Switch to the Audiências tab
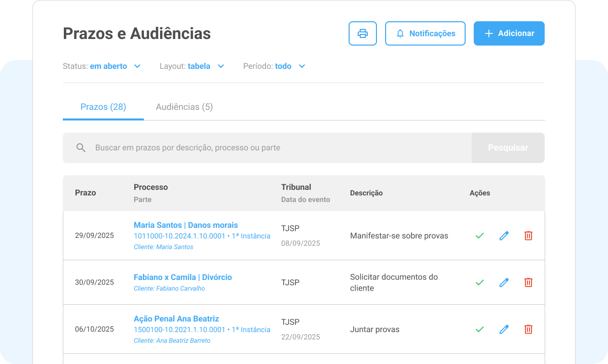This screenshot has height=364, width=608. coord(184,107)
